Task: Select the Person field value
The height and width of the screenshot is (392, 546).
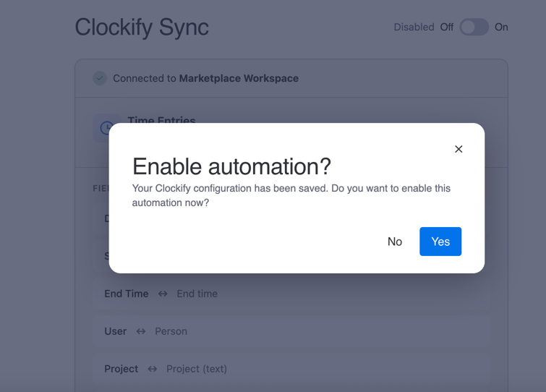Action: (171, 331)
